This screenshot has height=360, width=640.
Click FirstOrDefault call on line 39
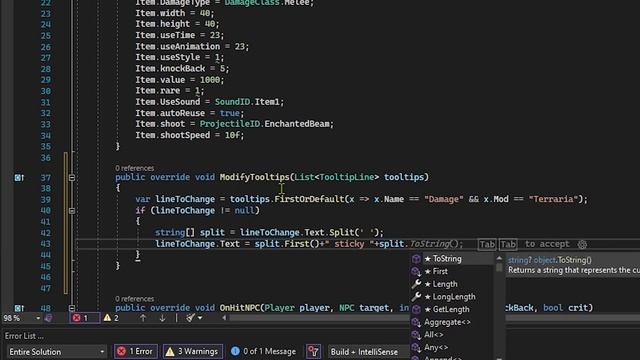(309, 199)
